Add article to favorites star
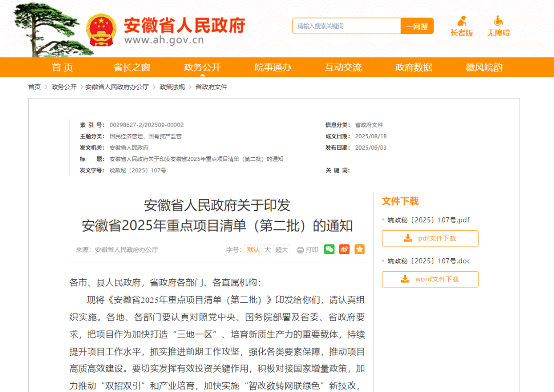The width and height of the screenshot is (554, 392). pos(360,250)
